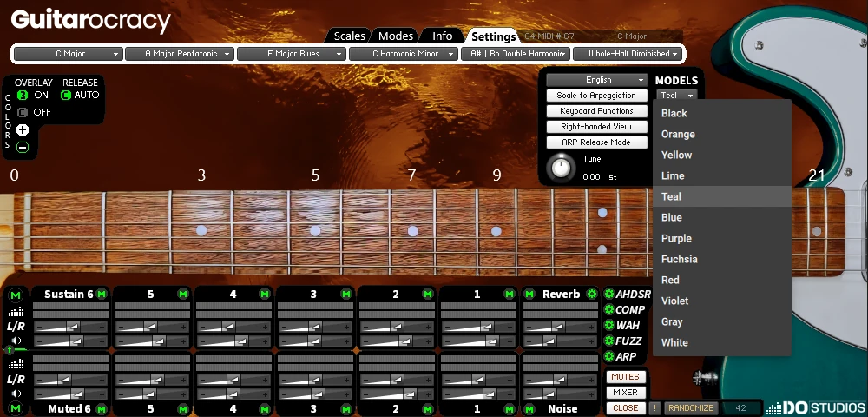
Task: Click the Tune knob
Action: 561,167
